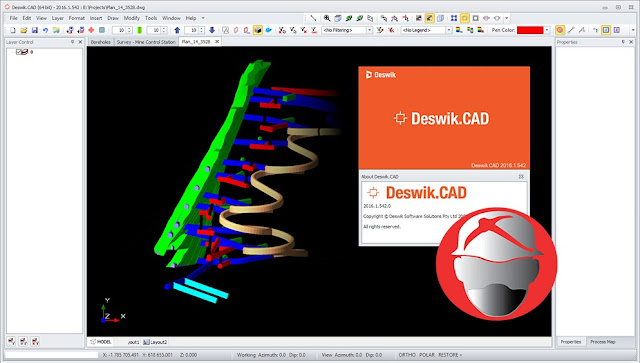Toggle the highlighted blue framed square icon
Viewport: 640px width, 363px height.
pyautogui.click(x=606, y=30)
